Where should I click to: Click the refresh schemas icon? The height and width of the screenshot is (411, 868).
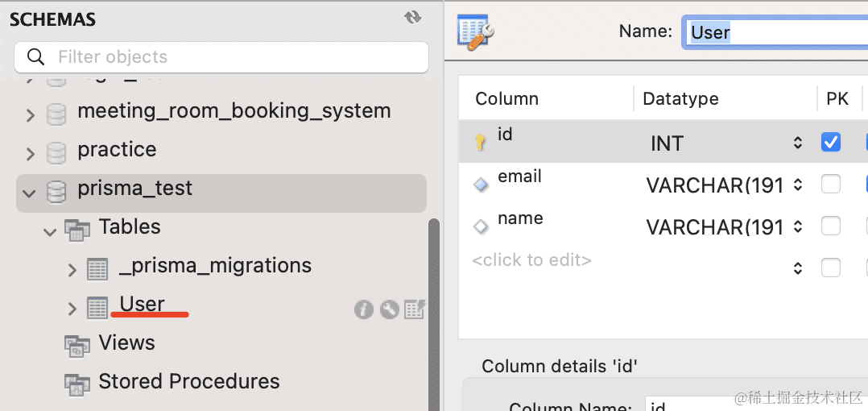point(413,18)
